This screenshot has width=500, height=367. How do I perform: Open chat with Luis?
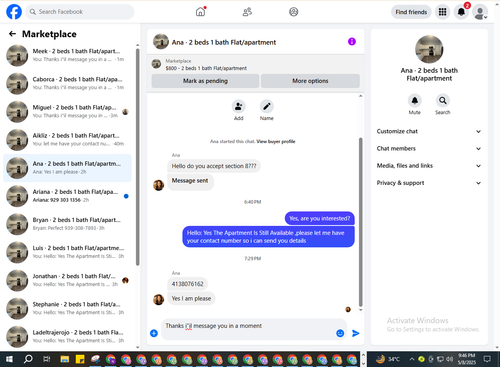(x=67, y=252)
